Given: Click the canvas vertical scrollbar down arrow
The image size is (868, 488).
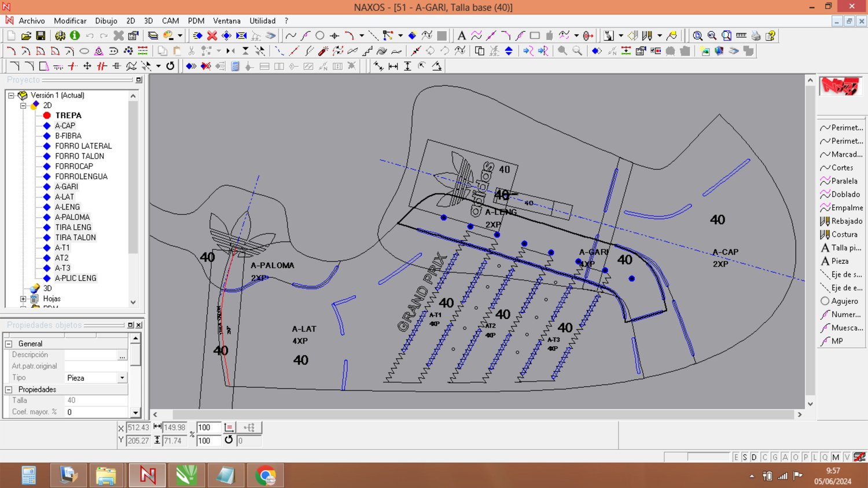Looking at the screenshot, I should click(811, 404).
